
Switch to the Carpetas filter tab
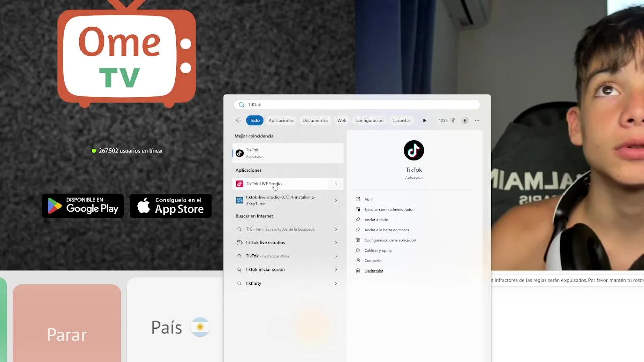(x=401, y=120)
